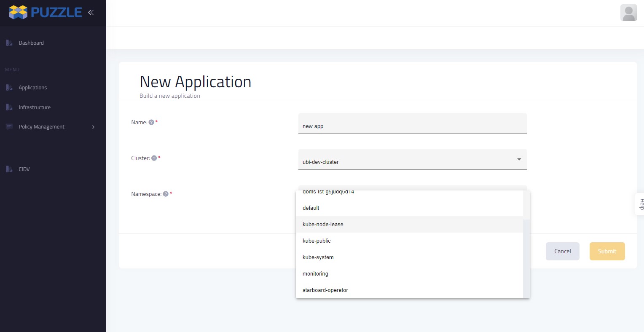644x332 pixels.
Task: Click the Name field label
Action: 139,123
